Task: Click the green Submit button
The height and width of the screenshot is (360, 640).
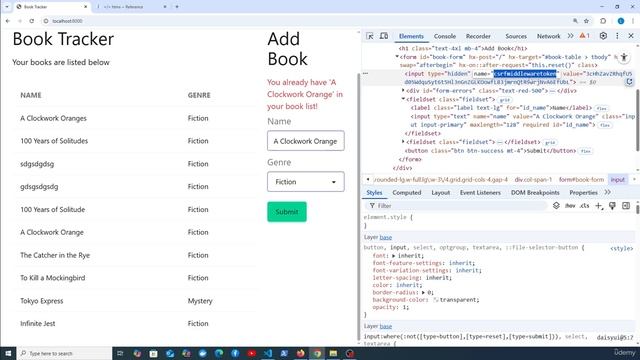Action: 287,212
